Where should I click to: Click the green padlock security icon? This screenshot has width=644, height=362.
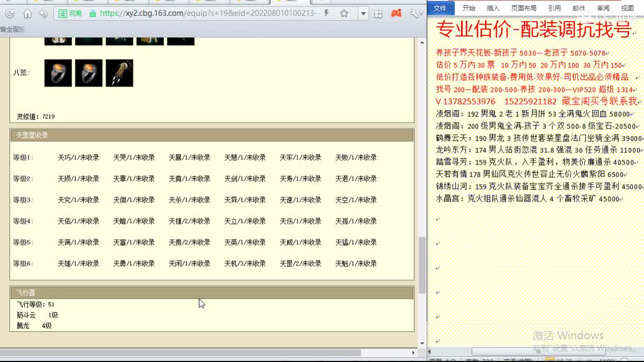93,14
